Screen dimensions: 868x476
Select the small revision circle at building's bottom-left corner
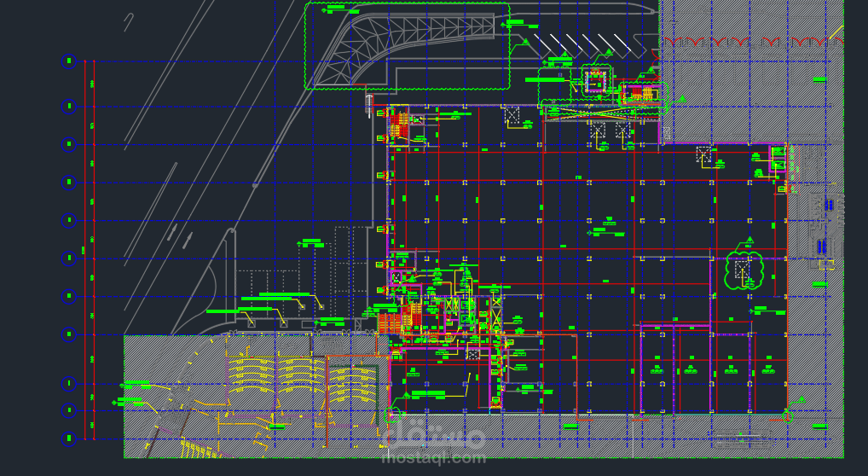tap(392, 414)
